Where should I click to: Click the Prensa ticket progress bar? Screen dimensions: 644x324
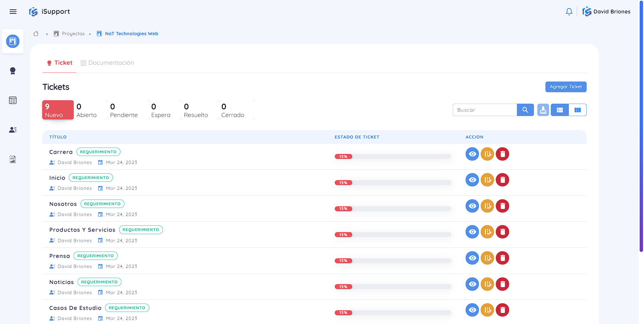pyautogui.click(x=393, y=261)
